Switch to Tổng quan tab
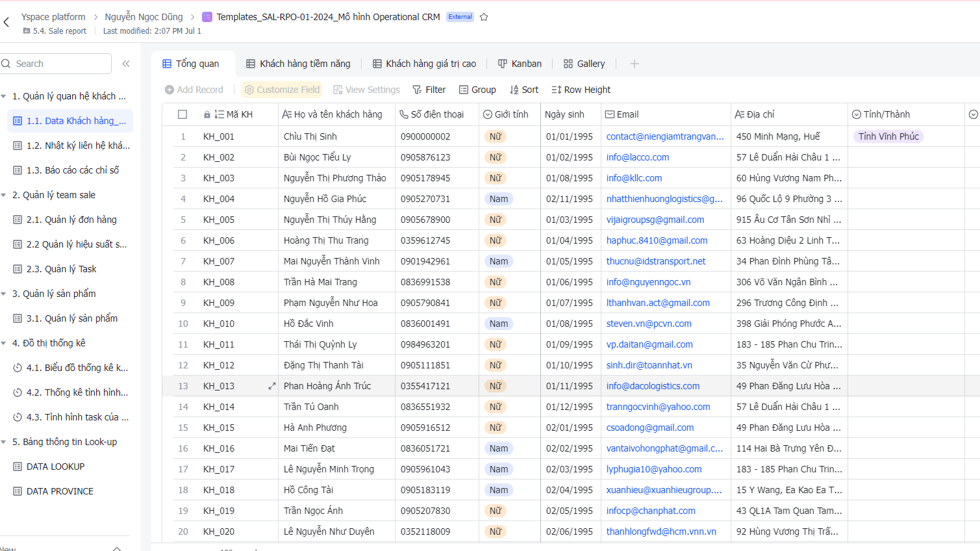This screenshot has width=980, height=551. click(x=191, y=64)
